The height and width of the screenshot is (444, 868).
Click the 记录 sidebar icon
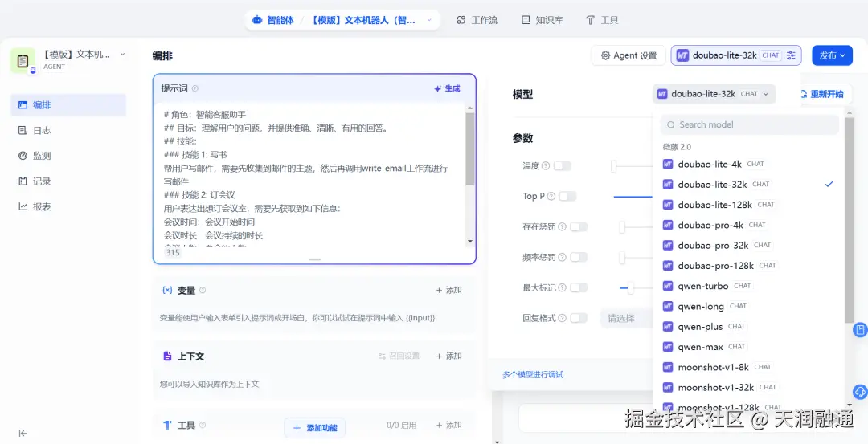click(x=23, y=181)
